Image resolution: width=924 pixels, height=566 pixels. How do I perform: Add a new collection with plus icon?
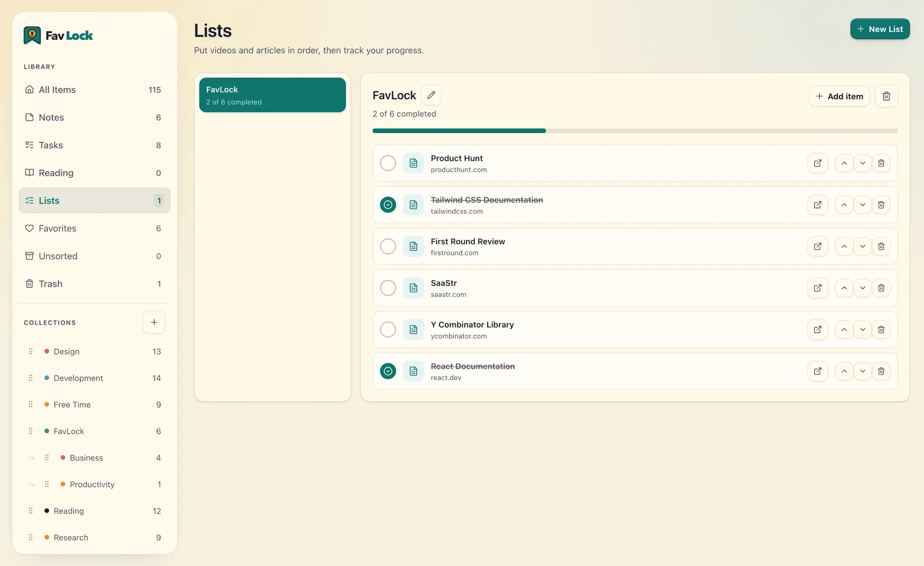pos(154,322)
